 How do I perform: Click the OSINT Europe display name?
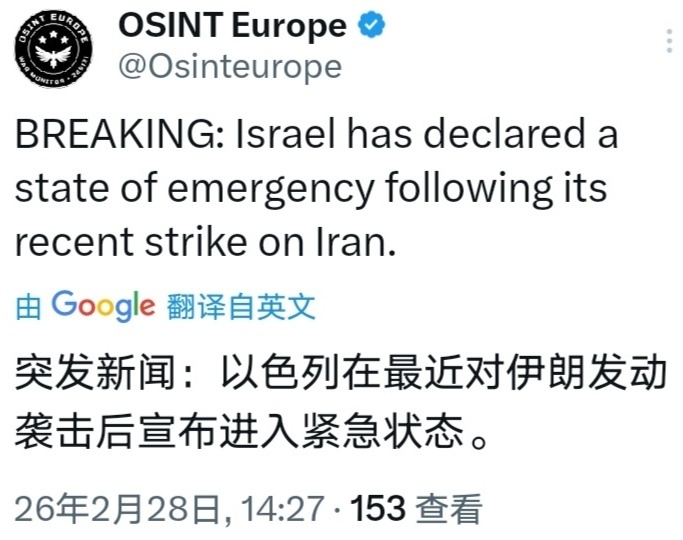[x=233, y=27]
